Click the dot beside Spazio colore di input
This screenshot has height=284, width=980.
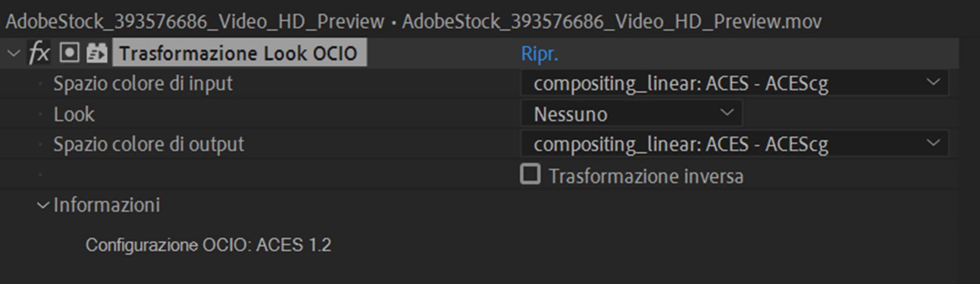point(40,84)
